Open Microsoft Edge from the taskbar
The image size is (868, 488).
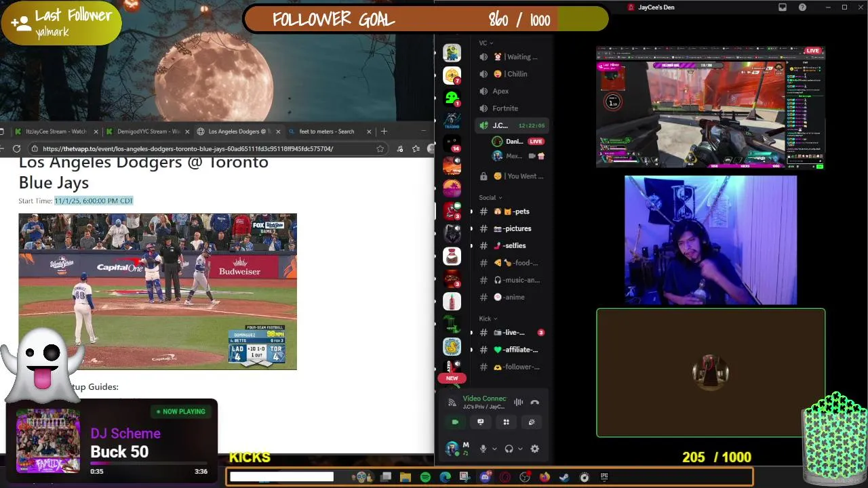click(445, 477)
